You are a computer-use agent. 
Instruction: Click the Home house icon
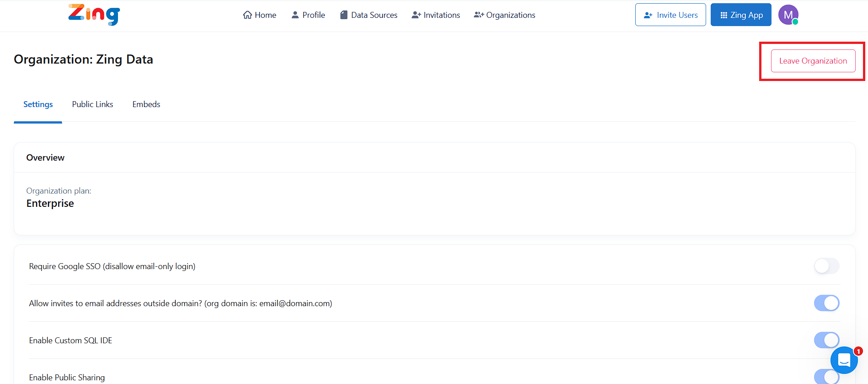[247, 15]
